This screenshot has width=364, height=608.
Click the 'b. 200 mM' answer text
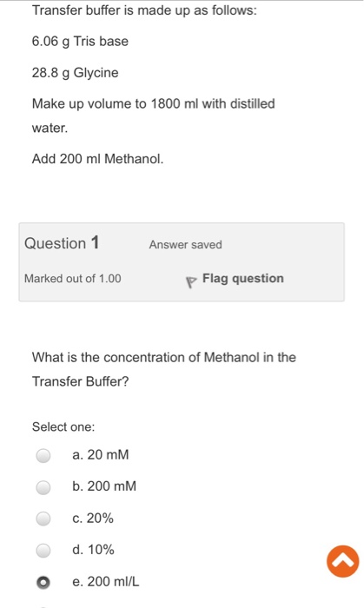coord(104,486)
